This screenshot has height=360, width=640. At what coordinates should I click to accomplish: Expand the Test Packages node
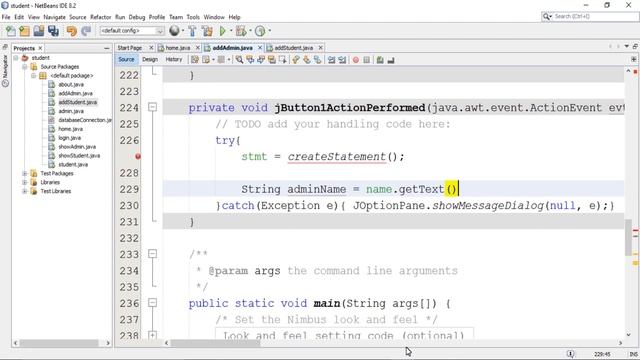(x=25, y=173)
